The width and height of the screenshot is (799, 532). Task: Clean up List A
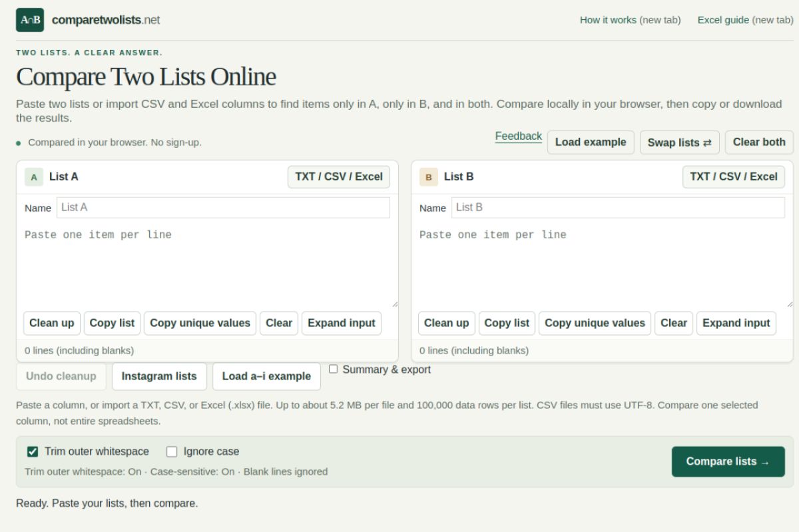point(52,324)
